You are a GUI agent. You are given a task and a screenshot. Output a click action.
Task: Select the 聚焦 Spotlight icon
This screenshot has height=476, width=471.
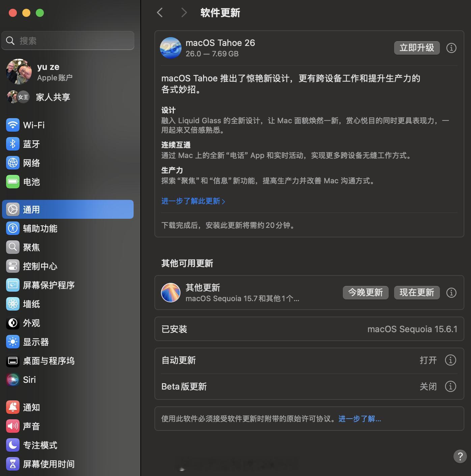click(13, 247)
